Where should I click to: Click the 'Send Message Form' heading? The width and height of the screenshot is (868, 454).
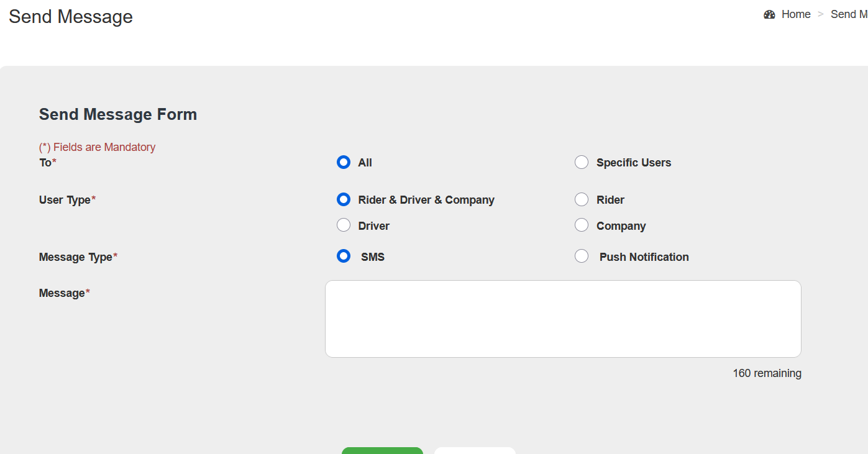click(118, 114)
